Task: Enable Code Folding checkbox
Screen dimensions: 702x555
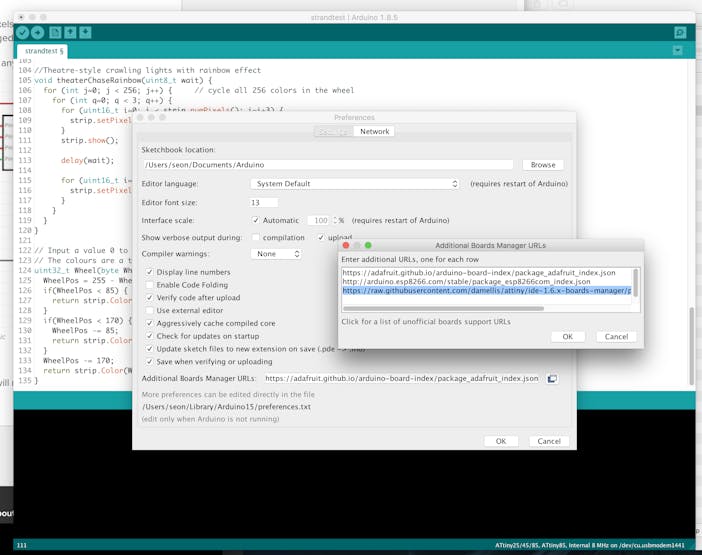Action: (150, 285)
